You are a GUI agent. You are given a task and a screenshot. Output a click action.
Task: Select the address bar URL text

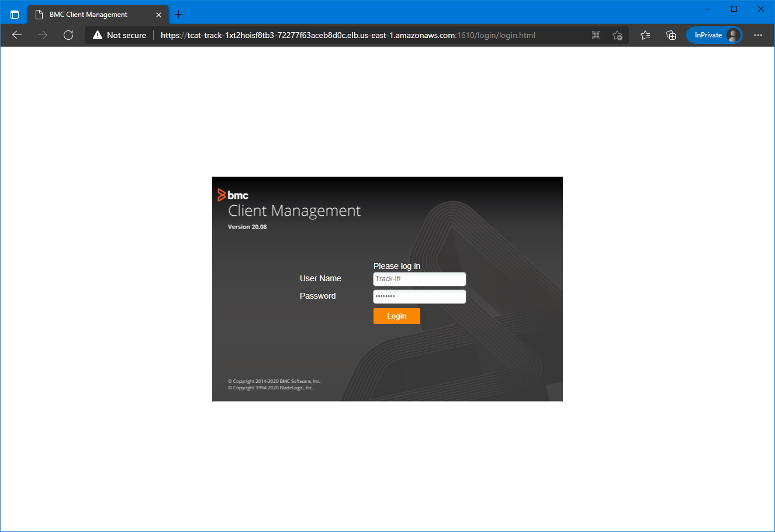click(x=348, y=35)
